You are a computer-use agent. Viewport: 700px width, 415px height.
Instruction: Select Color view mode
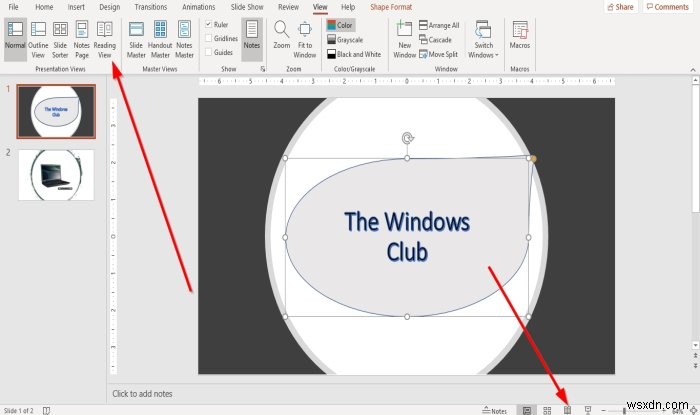coord(340,25)
